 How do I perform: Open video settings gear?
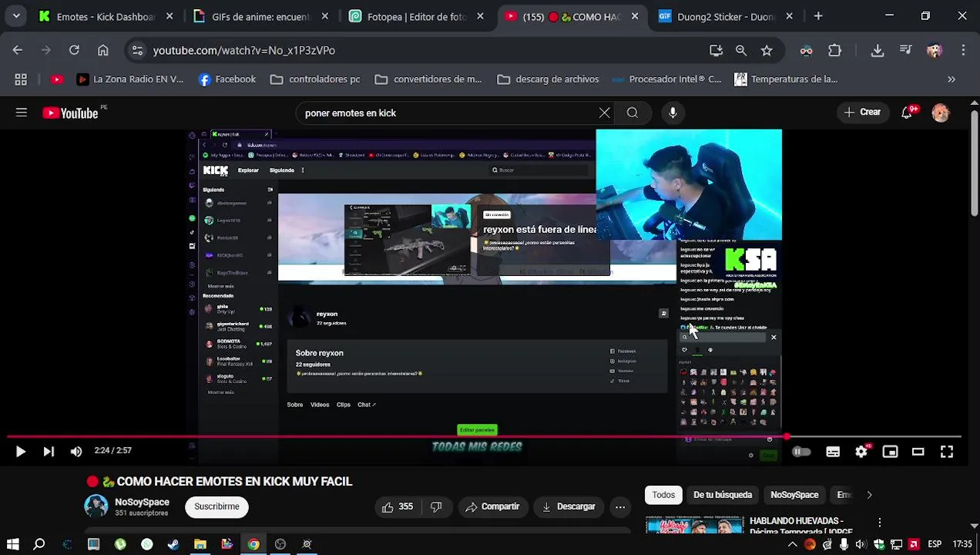point(861,452)
